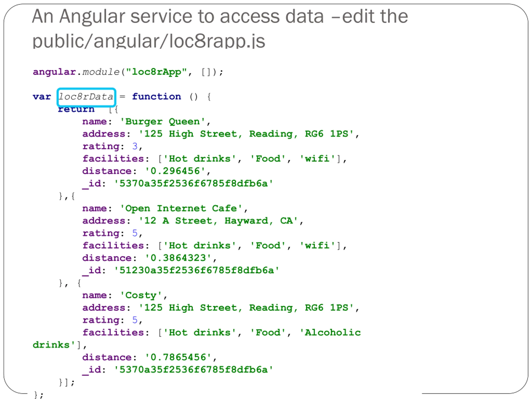Click the name value 'Burger Queen'
Viewport: 532px width, 399px height.
(163, 122)
